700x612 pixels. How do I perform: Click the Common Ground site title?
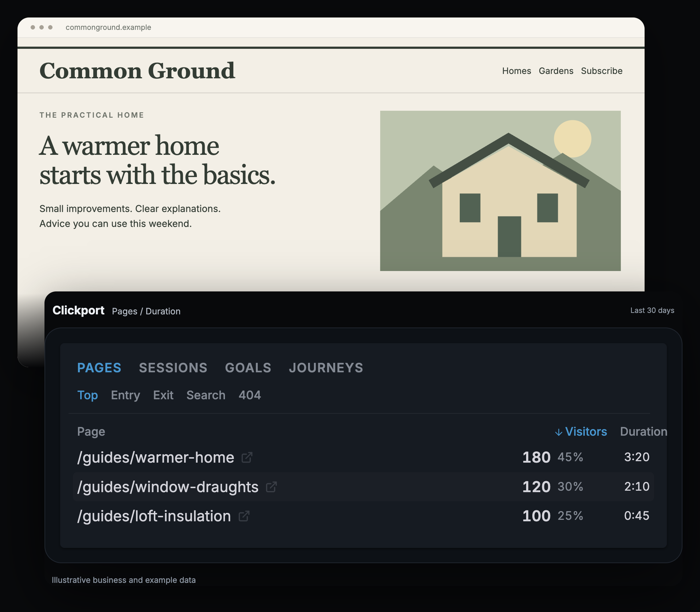pos(137,71)
